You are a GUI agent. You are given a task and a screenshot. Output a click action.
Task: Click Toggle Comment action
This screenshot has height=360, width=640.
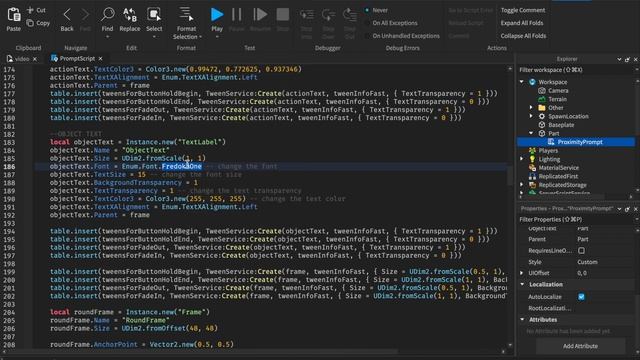(523, 10)
